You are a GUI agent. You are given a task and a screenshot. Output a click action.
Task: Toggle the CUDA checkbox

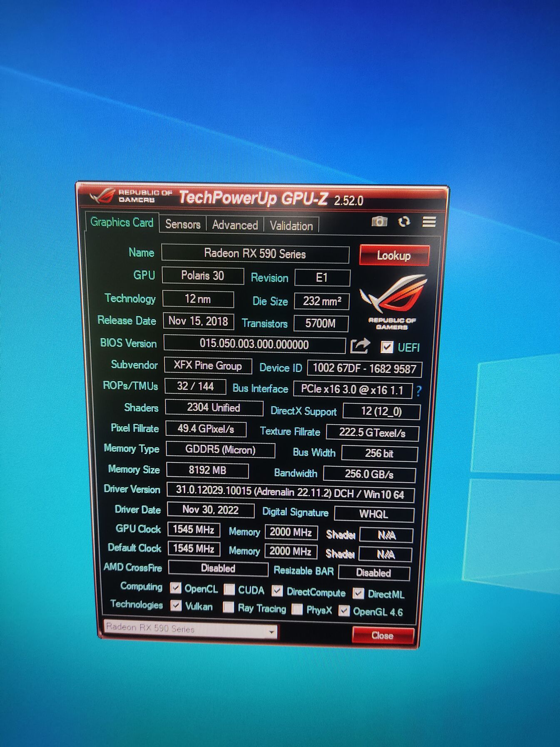tap(229, 589)
